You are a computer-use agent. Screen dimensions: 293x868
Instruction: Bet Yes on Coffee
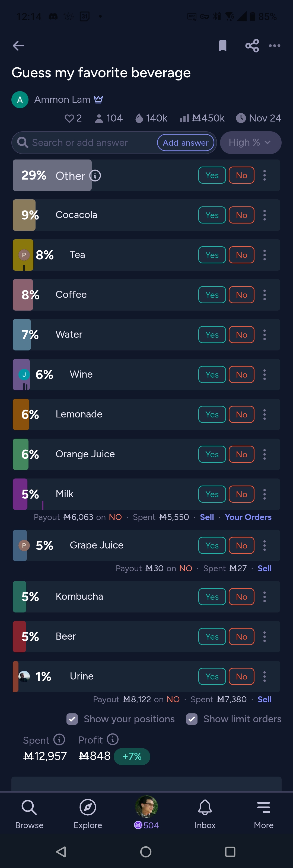click(212, 295)
